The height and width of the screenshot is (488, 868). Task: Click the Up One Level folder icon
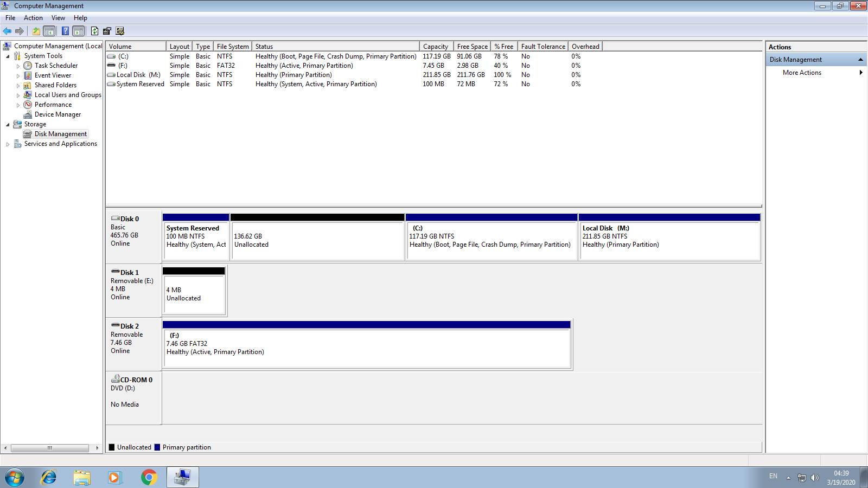(36, 31)
